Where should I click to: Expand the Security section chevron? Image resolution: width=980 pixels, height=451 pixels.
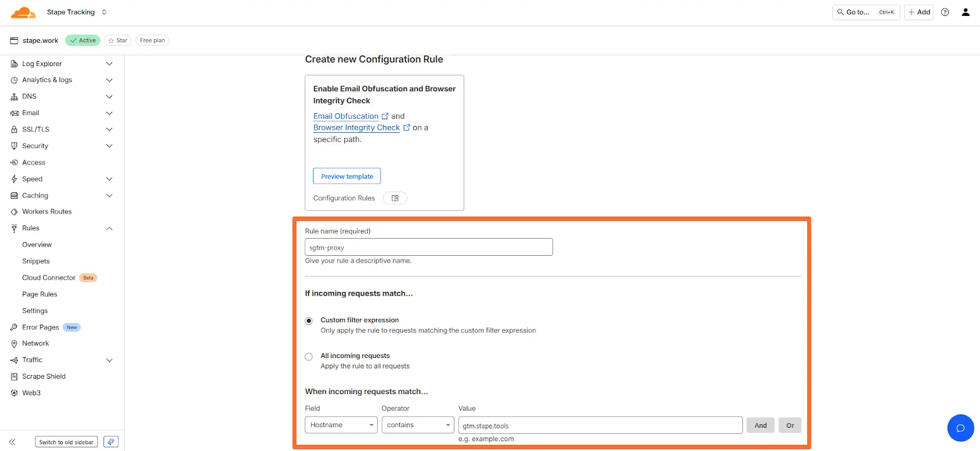click(x=110, y=146)
